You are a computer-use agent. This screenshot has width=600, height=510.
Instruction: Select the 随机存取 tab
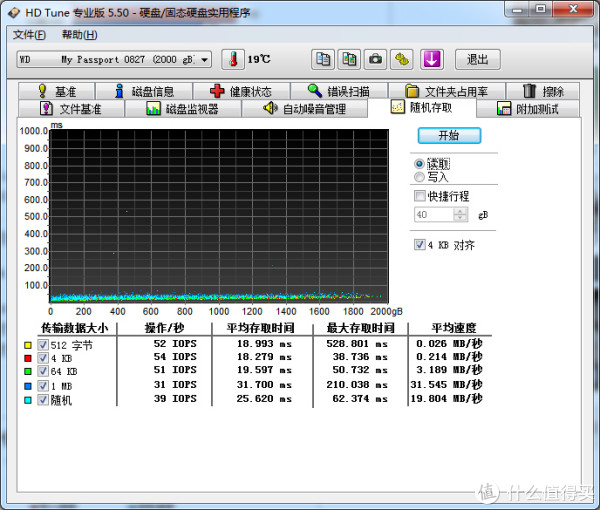pos(422,108)
